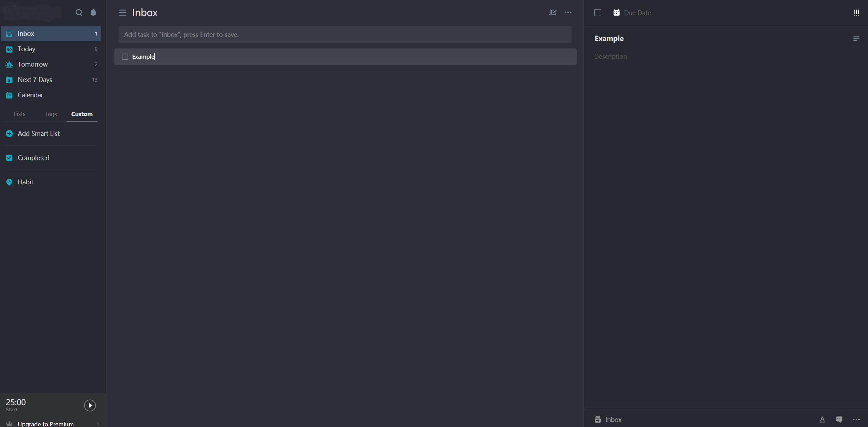Switch to the Tags tab

click(x=50, y=114)
